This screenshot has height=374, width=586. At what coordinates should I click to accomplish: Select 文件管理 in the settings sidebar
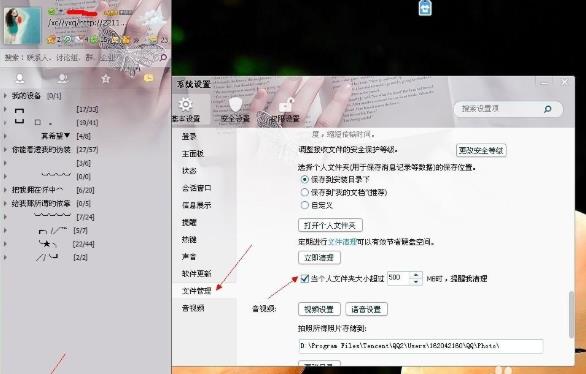pos(197,291)
